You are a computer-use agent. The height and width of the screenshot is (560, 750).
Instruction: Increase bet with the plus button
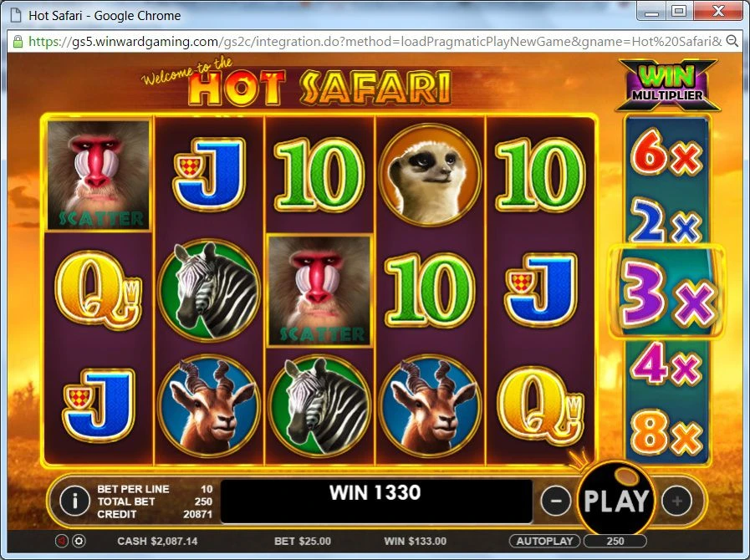coord(676,501)
